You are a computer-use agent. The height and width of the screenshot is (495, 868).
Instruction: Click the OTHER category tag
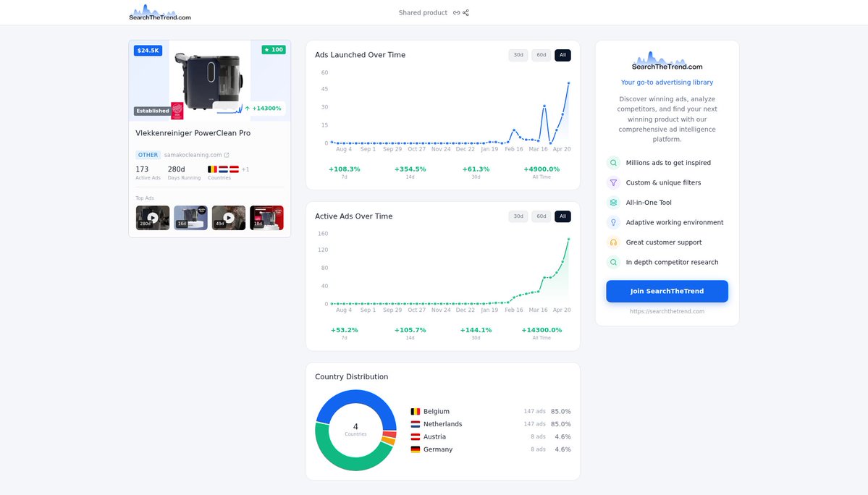pos(148,155)
